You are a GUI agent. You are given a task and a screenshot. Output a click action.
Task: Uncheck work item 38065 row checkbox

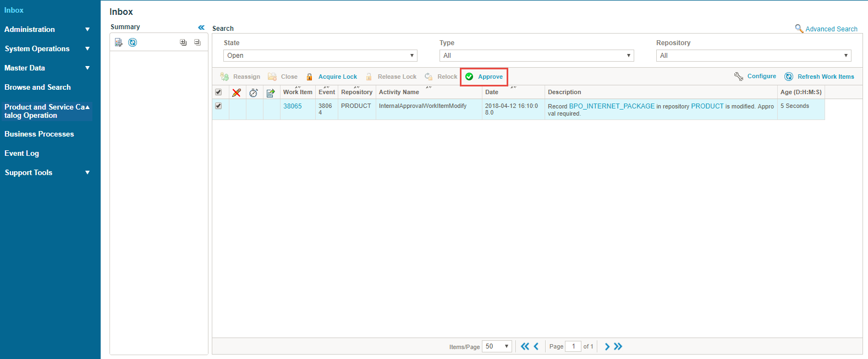click(218, 106)
